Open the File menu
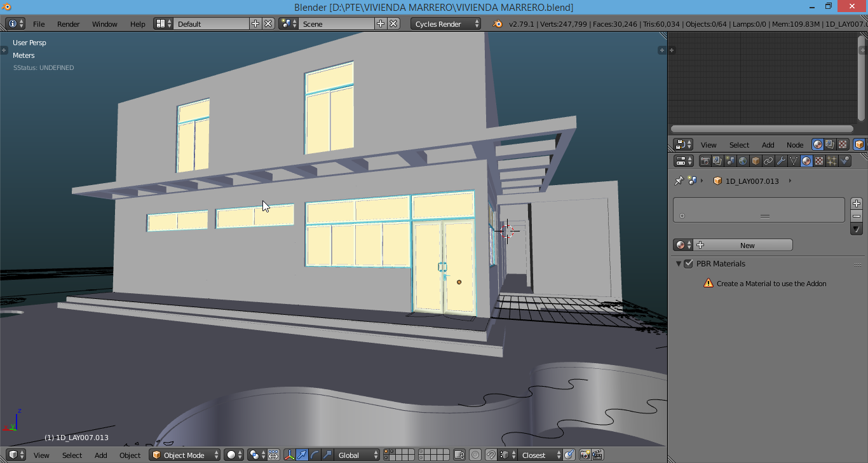Image resolution: width=868 pixels, height=463 pixels. click(x=39, y=24)
